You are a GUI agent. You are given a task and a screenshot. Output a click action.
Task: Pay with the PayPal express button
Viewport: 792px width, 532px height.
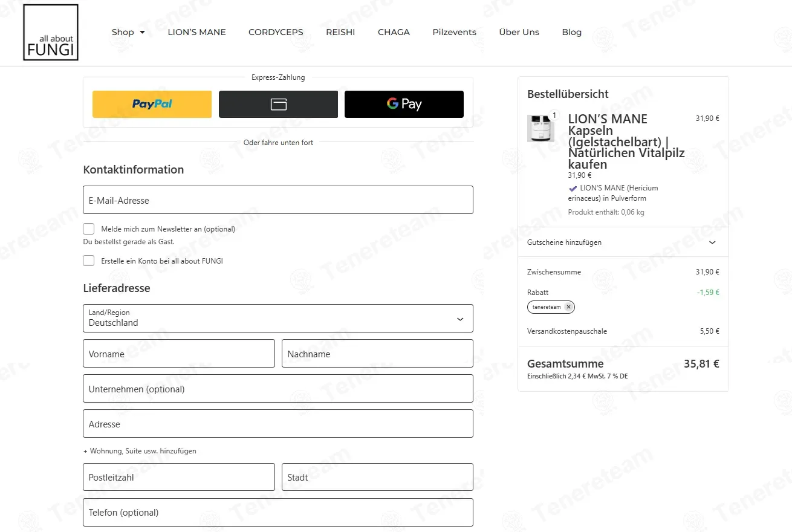click(x=152, y=104)
